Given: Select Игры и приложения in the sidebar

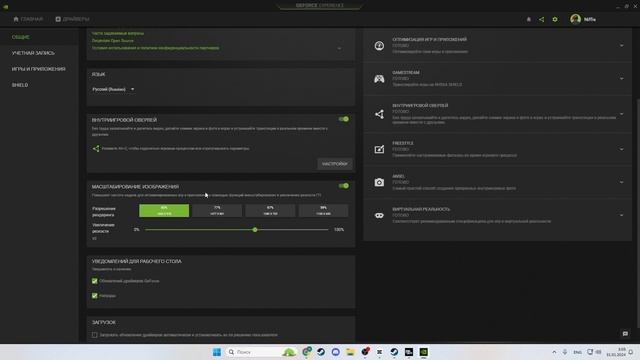Looking at the screenshot, I should (x=38, y=69).
